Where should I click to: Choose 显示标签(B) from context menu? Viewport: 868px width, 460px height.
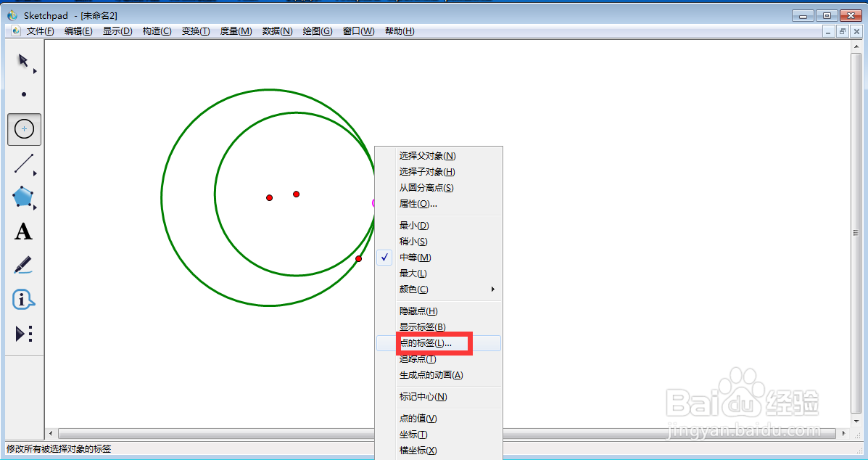pos(439,327)
